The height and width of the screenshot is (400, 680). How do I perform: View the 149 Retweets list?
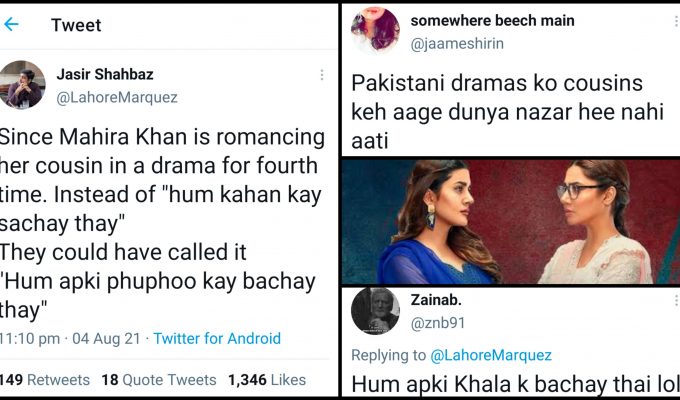(x=44, y=380)
